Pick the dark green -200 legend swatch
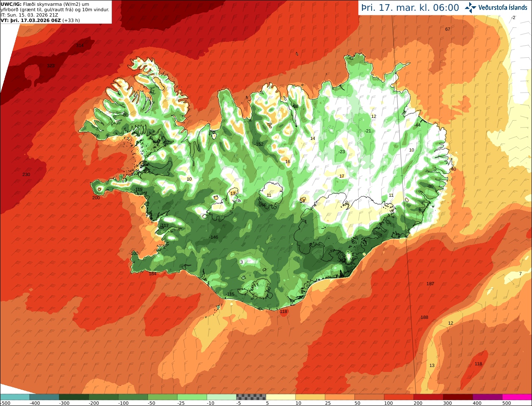Image resolution: width=532 pixels, height=406 pixels. coord(103,397)
